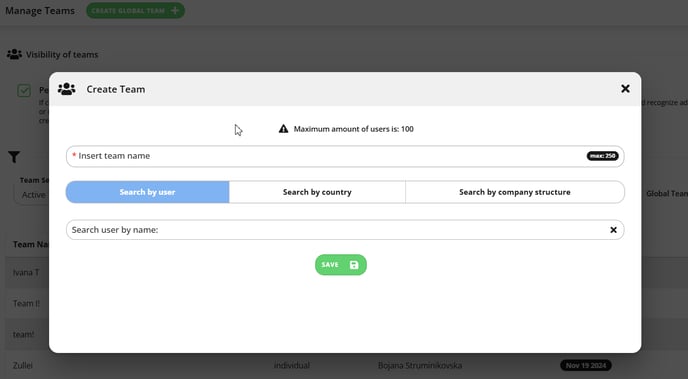Click the Insert team name field

pyautogui.click(x=345, y=156)
